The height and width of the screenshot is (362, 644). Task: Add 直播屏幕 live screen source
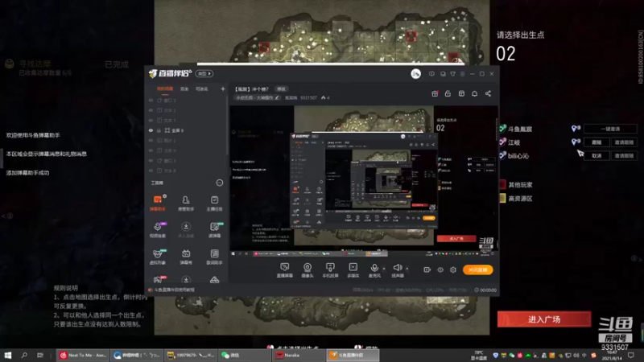click(284, 270)
